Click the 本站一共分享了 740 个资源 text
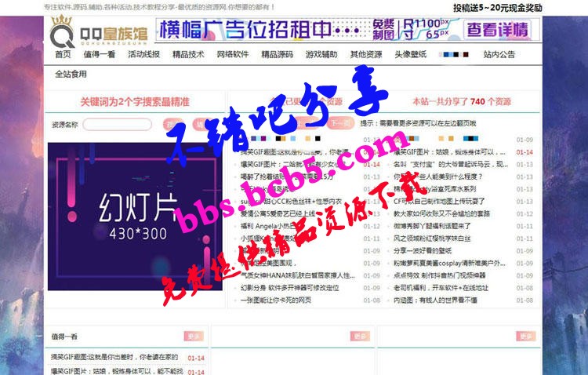This screenshot has width=588, height=375. [462, 102]
